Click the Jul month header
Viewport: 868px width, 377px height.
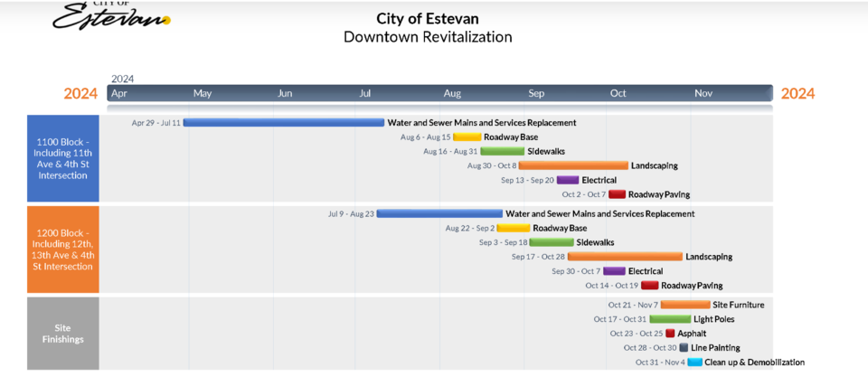pyautogui.click(x=364, y=93)
